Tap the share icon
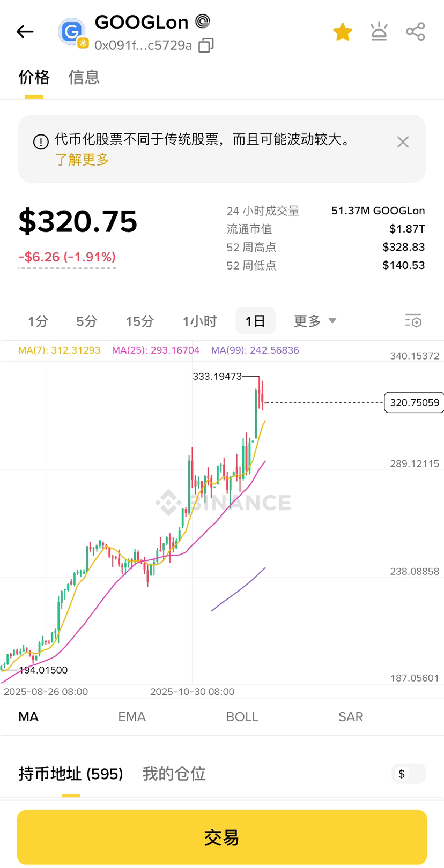 pyautogui.click(x=416, y=32)
